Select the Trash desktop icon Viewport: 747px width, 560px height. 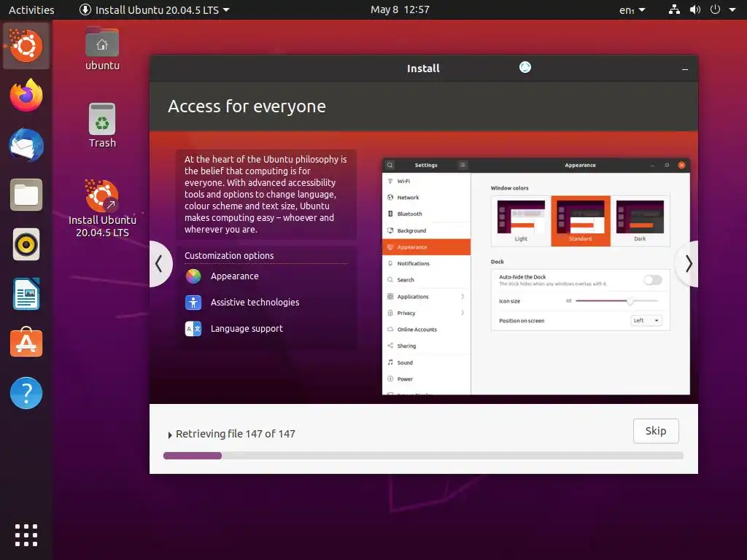102,125
